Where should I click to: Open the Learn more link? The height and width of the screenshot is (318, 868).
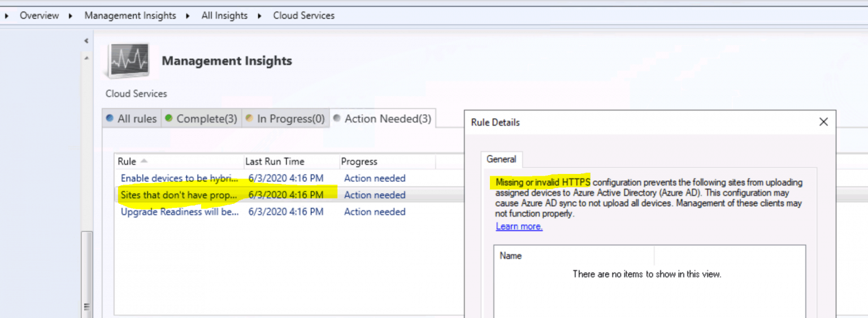pyautogui.click(x=519, y=226)
